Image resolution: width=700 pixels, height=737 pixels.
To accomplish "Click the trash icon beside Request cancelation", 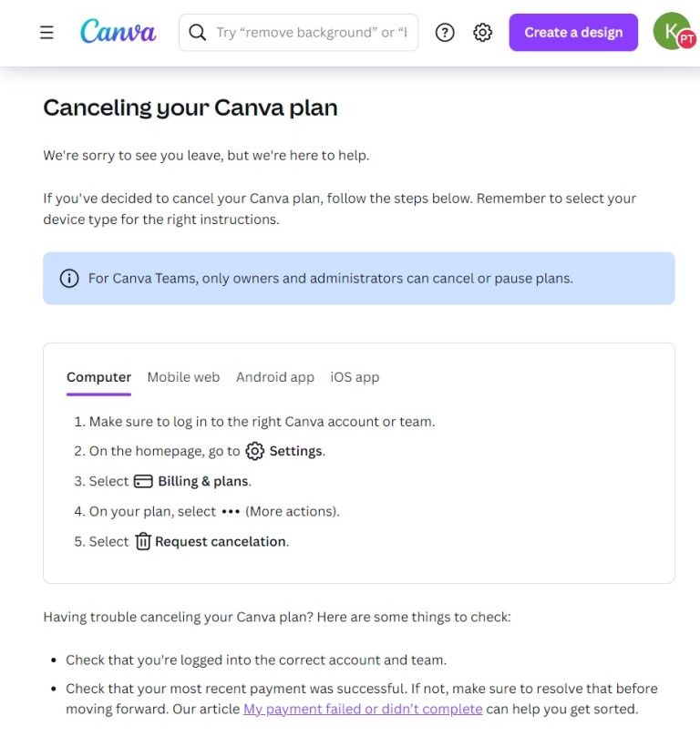I will pos(143,541).
